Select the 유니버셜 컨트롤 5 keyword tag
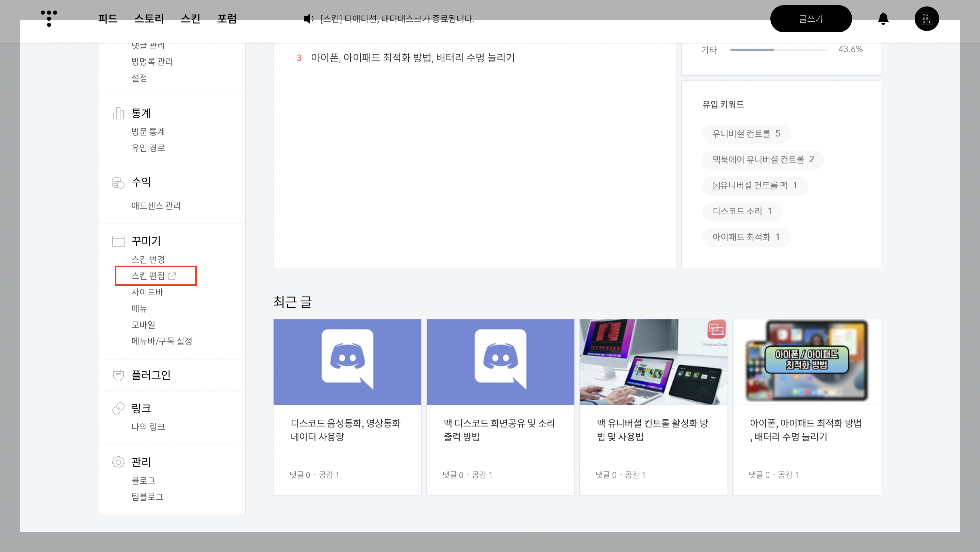 [746, 134]
